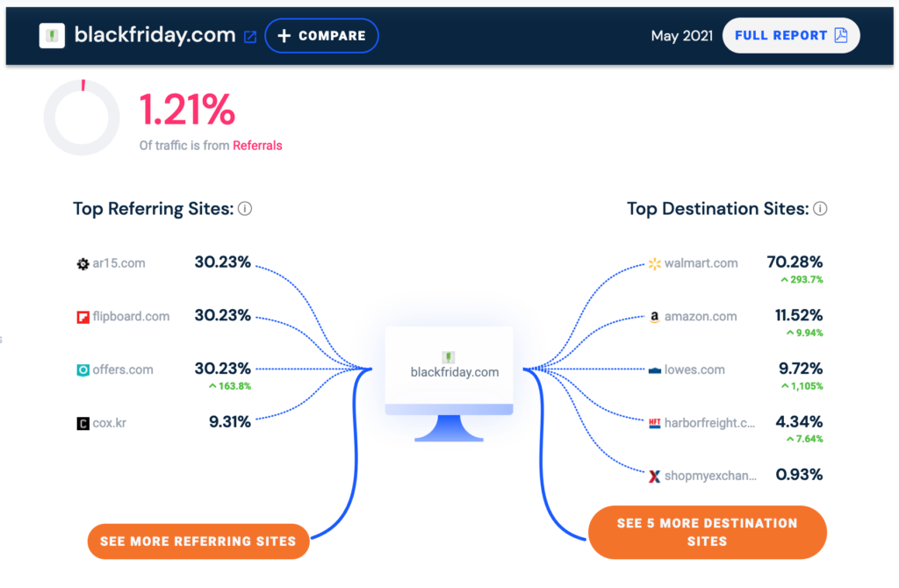Viewport: 899px width, 588px height.
Task: Select the shopmyexchange.com X icon
Action: click(654, 475)
